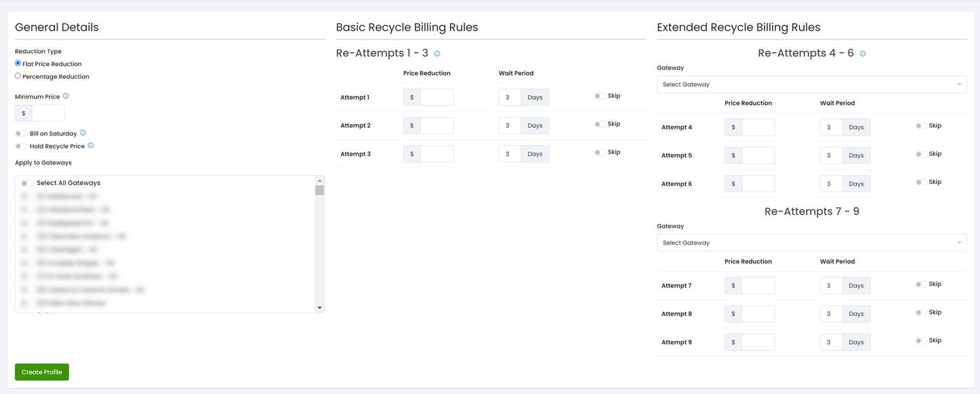Click info icon next to Re-Attempts 4 - 6

pyautogui.click(x=863, y=54)
